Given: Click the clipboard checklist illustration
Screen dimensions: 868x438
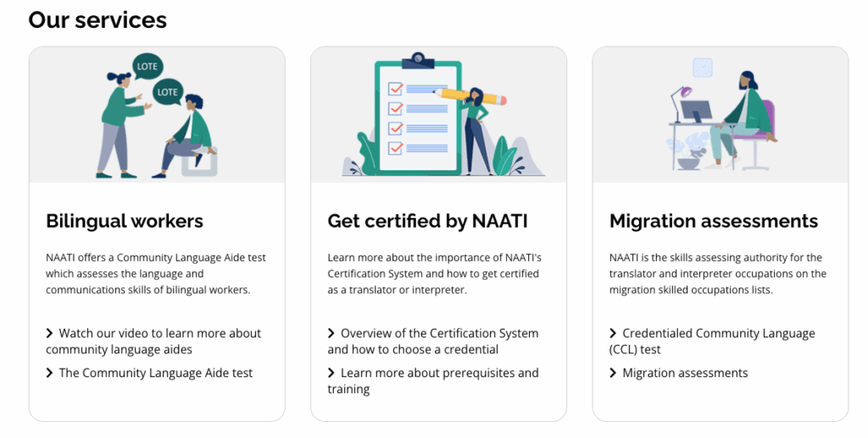Looking at the screenshot, I should [438, 115].
